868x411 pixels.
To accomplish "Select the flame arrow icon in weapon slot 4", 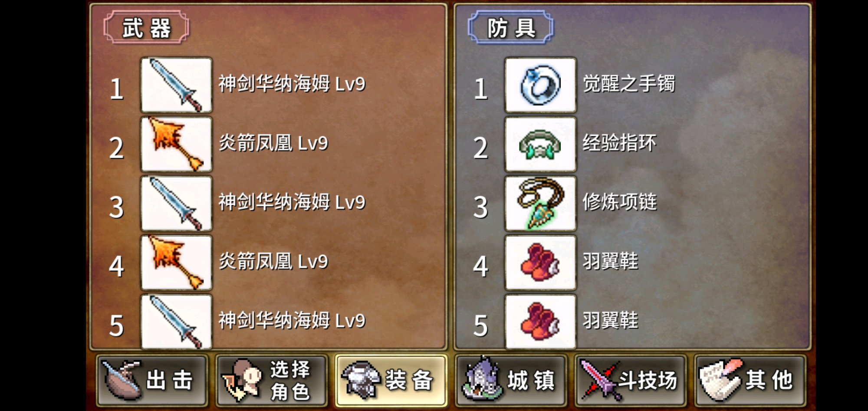I will tap(176, 263).
